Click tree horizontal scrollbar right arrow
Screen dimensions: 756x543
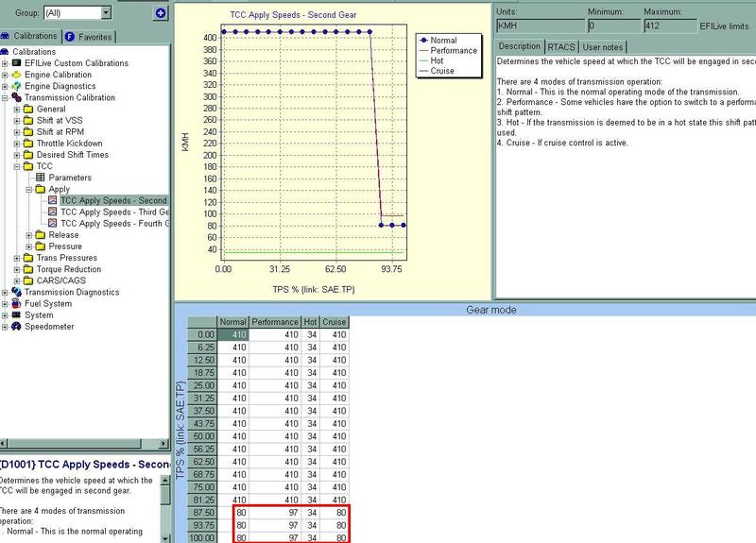(163, 443)
